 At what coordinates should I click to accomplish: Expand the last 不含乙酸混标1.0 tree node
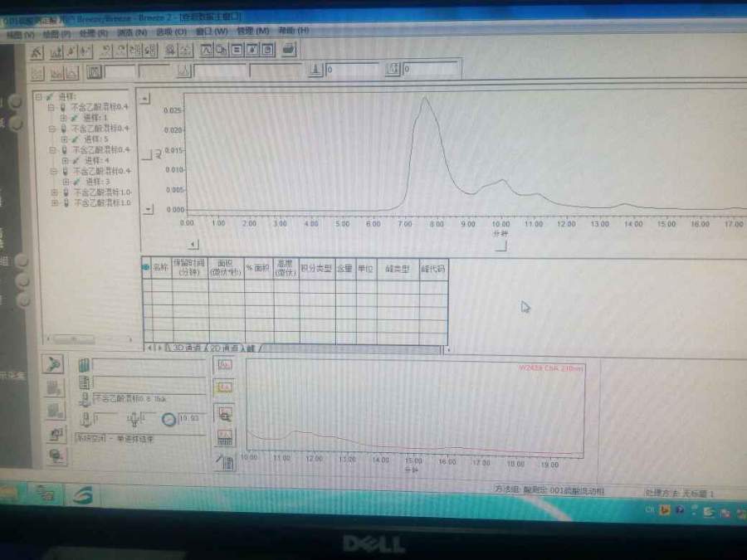click(x=55, y=203)
